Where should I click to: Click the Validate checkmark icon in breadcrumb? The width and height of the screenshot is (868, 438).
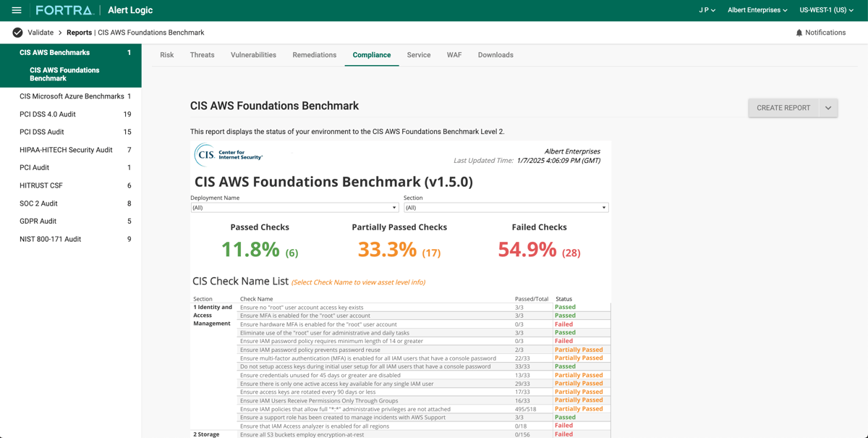point(17,32)
